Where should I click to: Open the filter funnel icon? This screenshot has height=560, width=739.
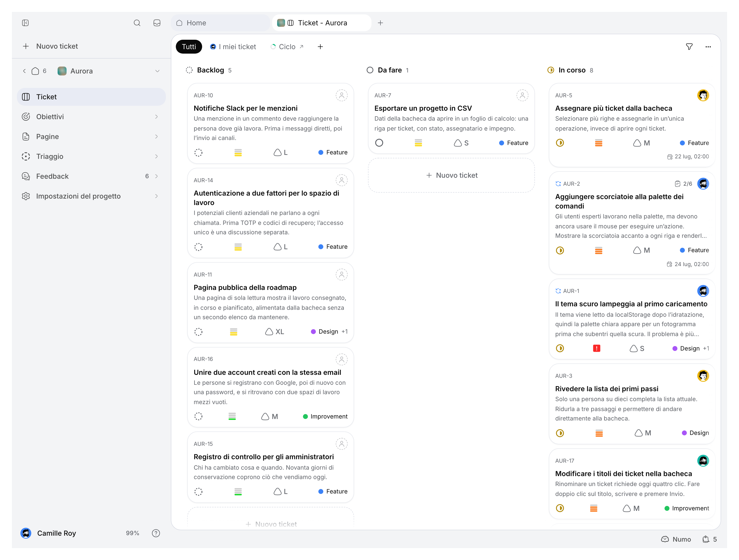coord(689,47)
